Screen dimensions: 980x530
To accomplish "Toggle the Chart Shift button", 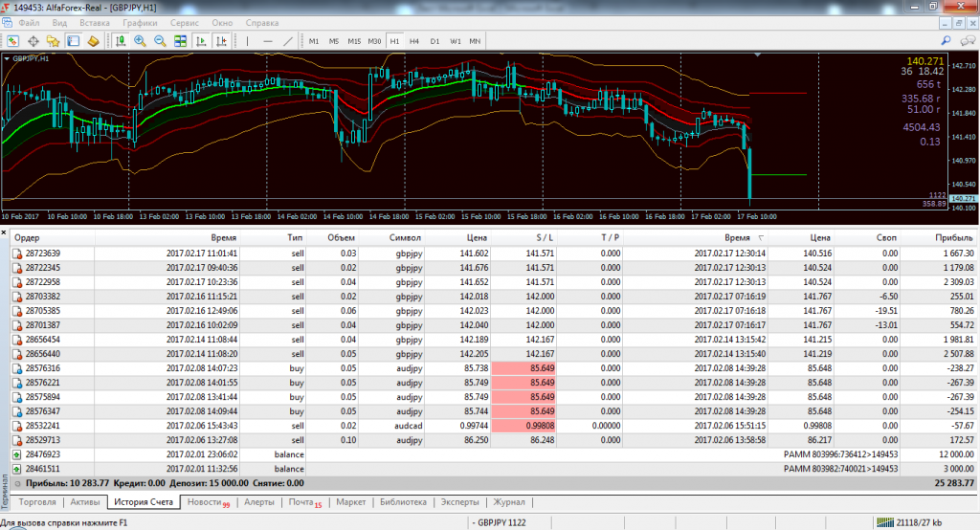I will coord(222,41).
